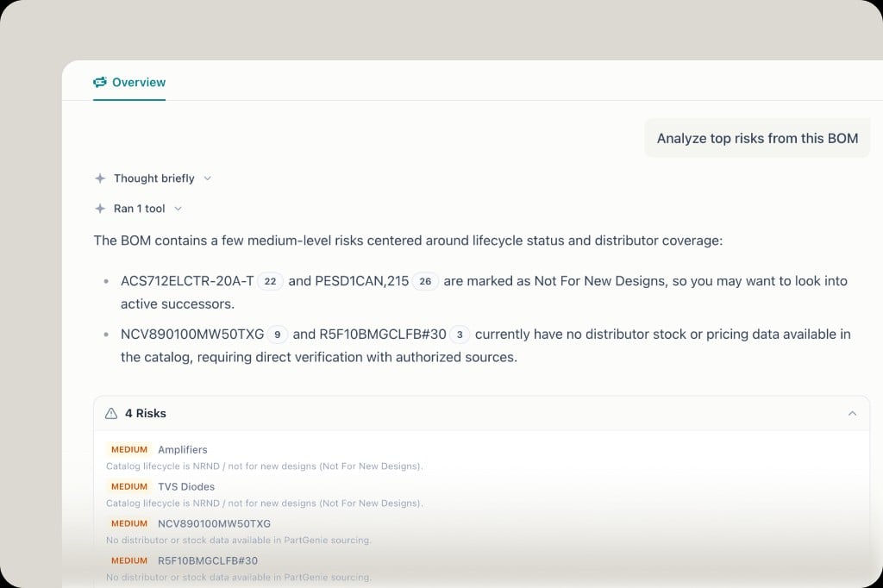
Task: Click PESD1CAN,215 part number in the summary
Action: [361, 281]
